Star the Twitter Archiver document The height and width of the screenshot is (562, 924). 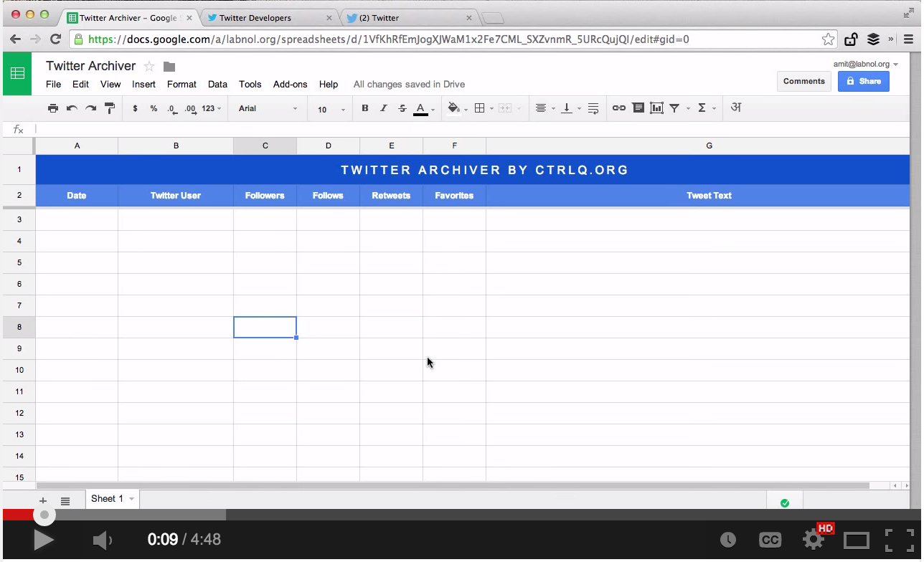point(149,66)
